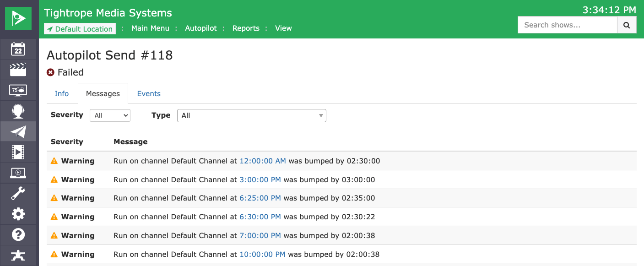The width and height of the screenshot is (644, 266).
Task: Open the wrench tools icon
Action: (18, 193)
